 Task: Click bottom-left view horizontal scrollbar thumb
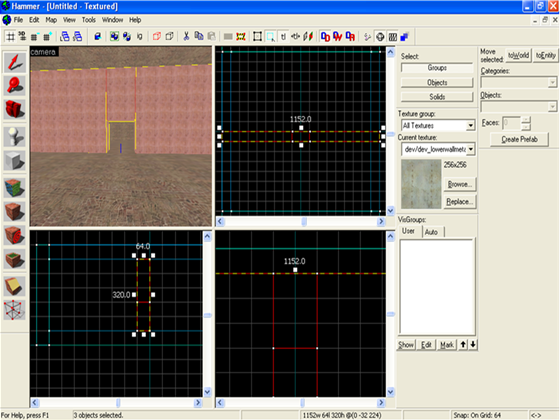tap(118, 403)
